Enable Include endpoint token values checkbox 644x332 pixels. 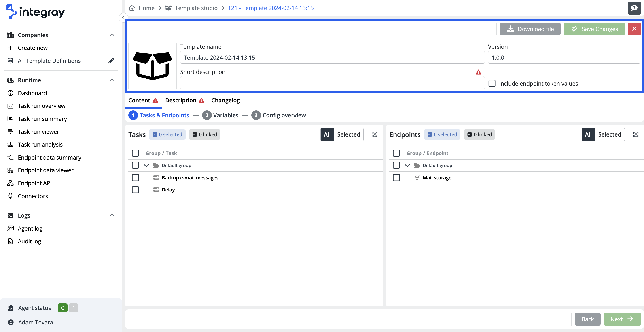click(x=492, y=83)
